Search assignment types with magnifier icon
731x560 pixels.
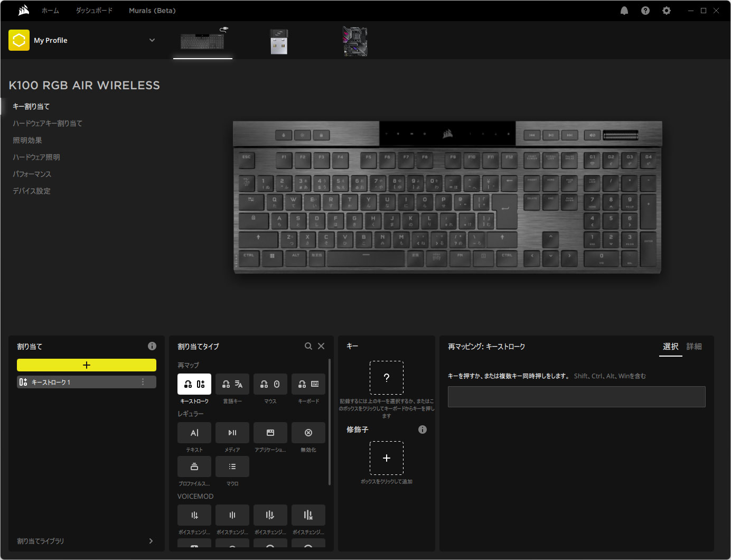point(308,346)
